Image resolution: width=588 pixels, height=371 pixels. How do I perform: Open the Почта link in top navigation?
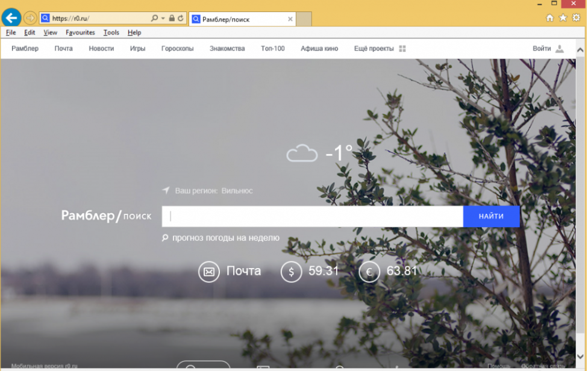63,48
